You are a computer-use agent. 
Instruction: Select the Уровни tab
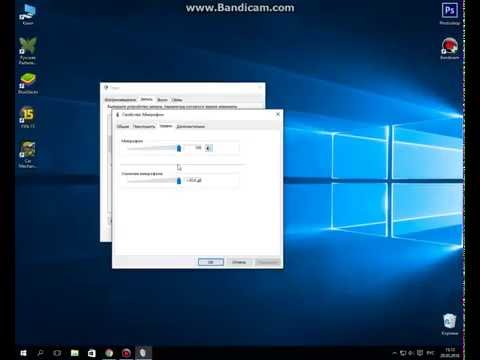(166, 126)
